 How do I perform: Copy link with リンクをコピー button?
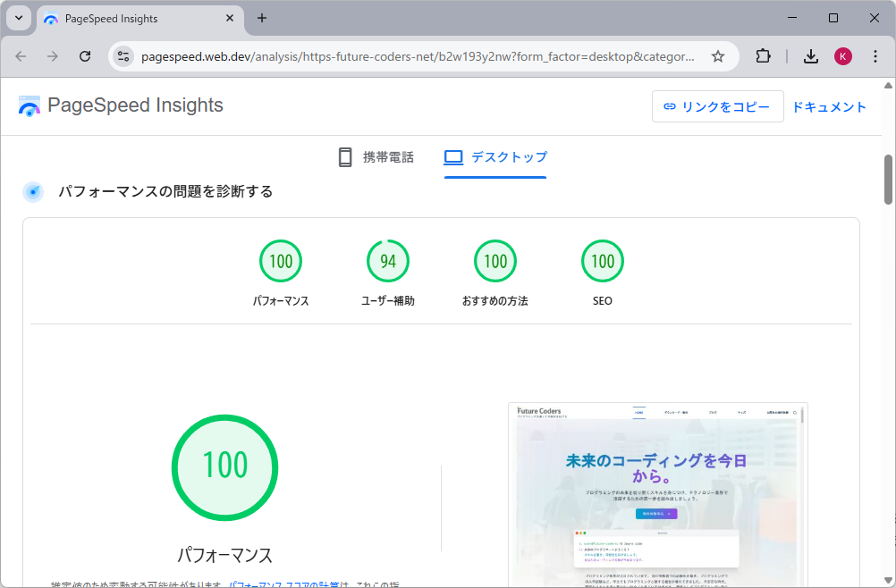718,106
